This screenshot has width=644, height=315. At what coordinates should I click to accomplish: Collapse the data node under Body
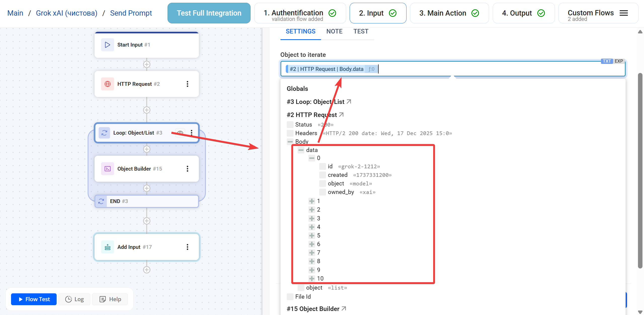pos(301,150)
